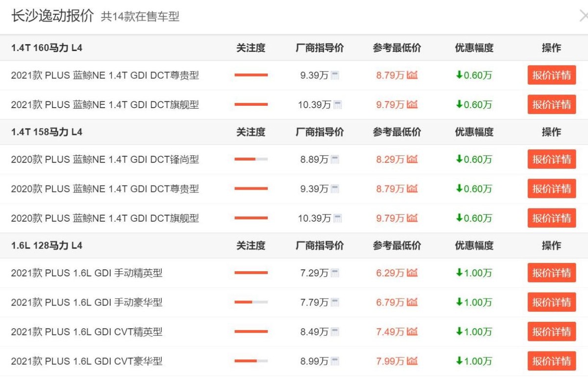Image resolution: width=588 pixels, height=377 pixels.
Task: Click green down arrow beside 0.60万 discount of 尊贵型
Action: pos(460,75)
